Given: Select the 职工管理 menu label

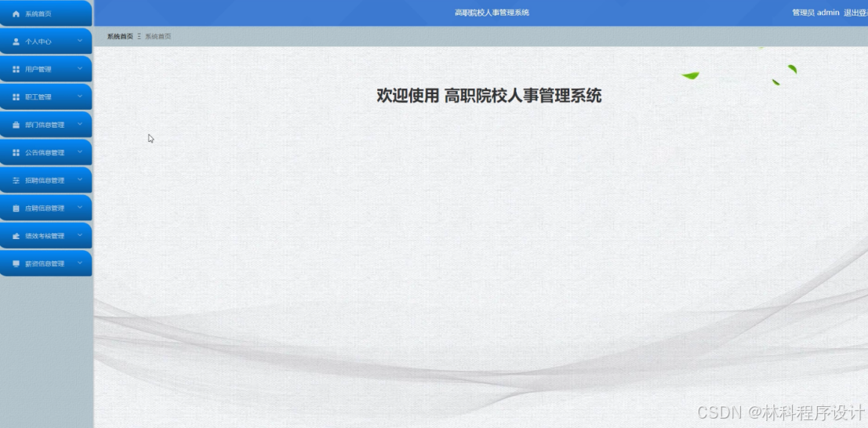Looking at the screenshot, I should [x=38, y=97].
